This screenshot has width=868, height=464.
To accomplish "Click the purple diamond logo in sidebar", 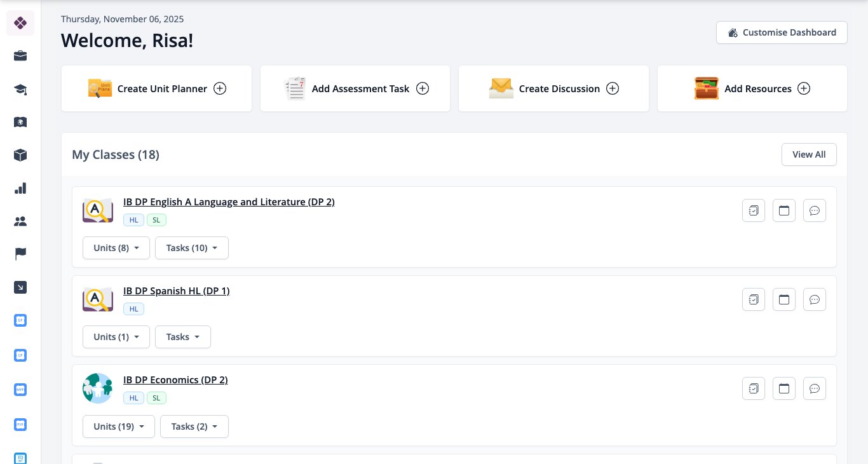I will click(20, 24).
